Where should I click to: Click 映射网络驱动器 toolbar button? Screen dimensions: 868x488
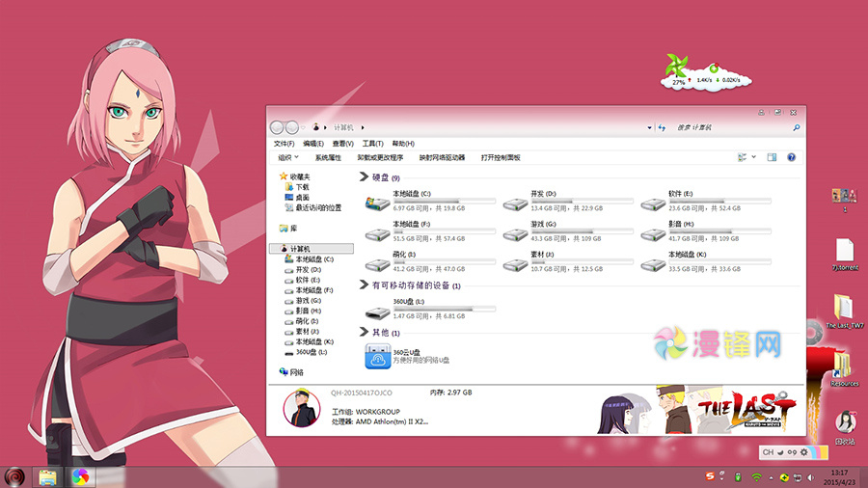click(x=442, y=158)
